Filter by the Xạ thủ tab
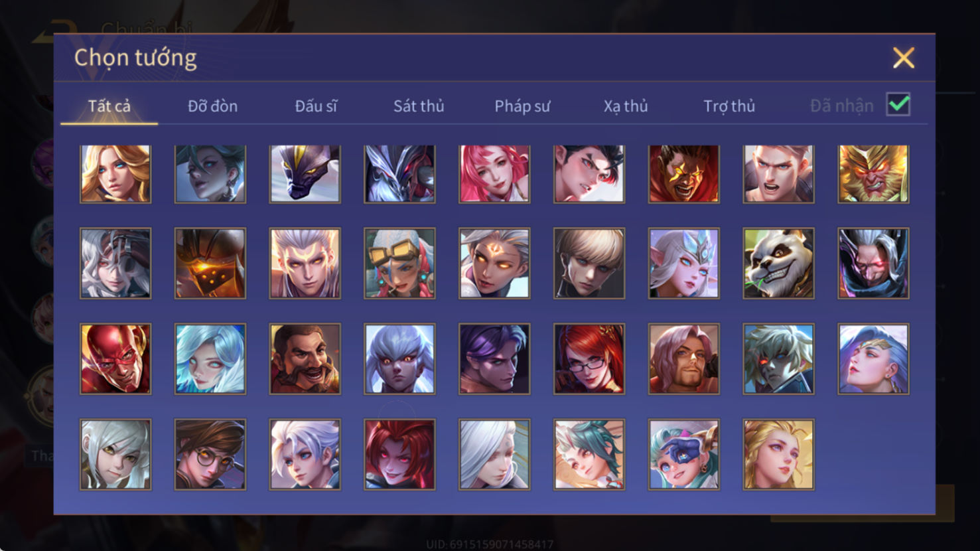 626,106
